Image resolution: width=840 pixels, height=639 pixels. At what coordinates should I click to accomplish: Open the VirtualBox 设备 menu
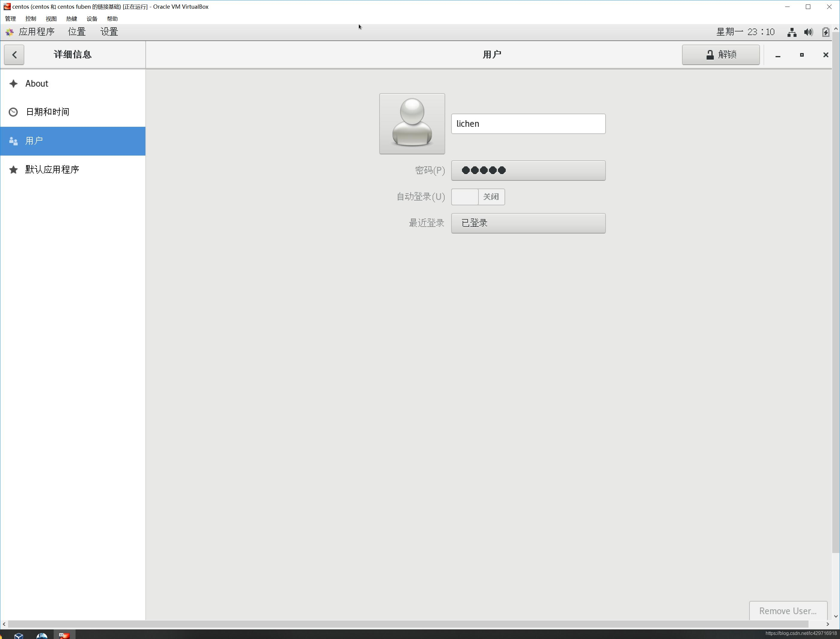(x=92, y=19)
